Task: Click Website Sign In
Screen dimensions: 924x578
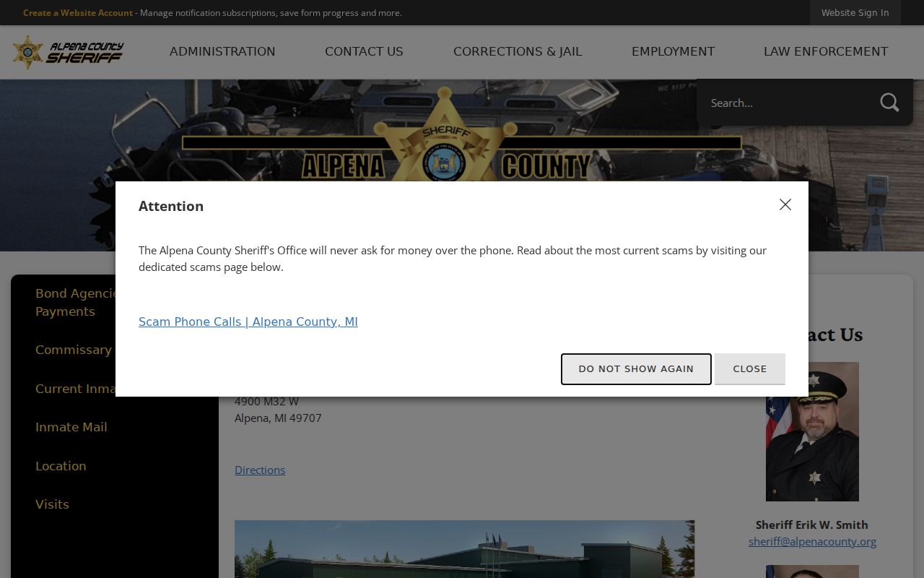Action: click(855, 12)
